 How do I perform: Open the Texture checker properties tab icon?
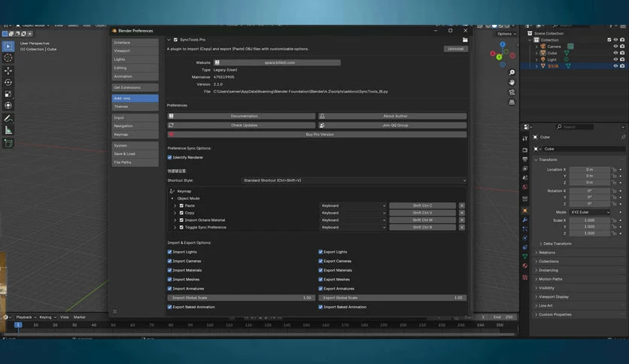pyautogui.click(x=525, y=277)
